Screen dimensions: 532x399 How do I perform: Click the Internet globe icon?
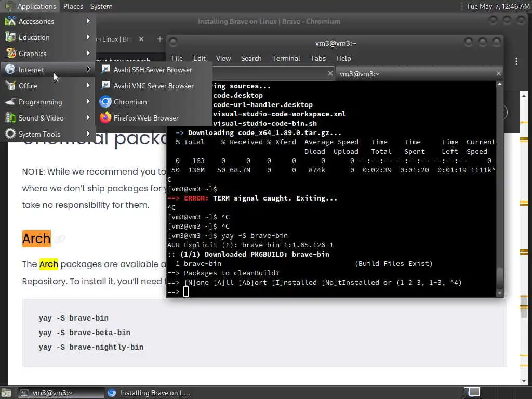click(x=10, y=69)
